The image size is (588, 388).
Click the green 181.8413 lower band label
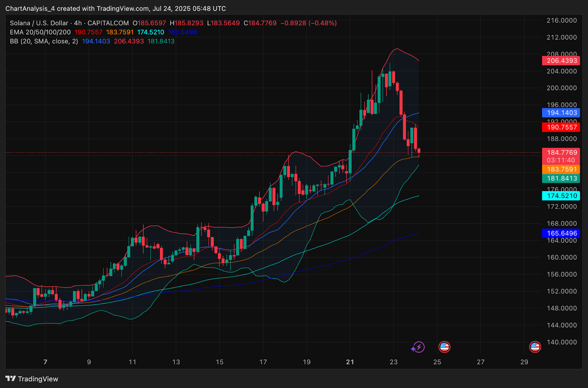point(561,178)
